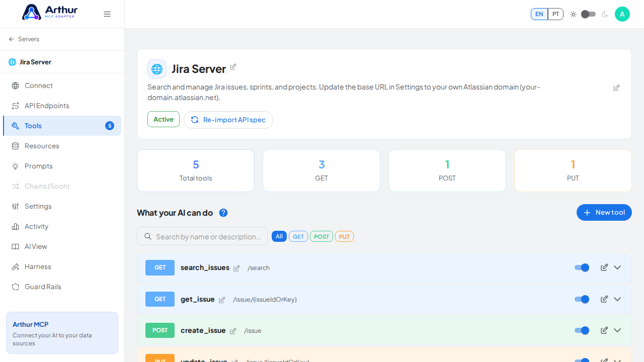The height and width of the screenshot is (362, 644).
Task: Click the /search path text
Action: pos(259,268)
